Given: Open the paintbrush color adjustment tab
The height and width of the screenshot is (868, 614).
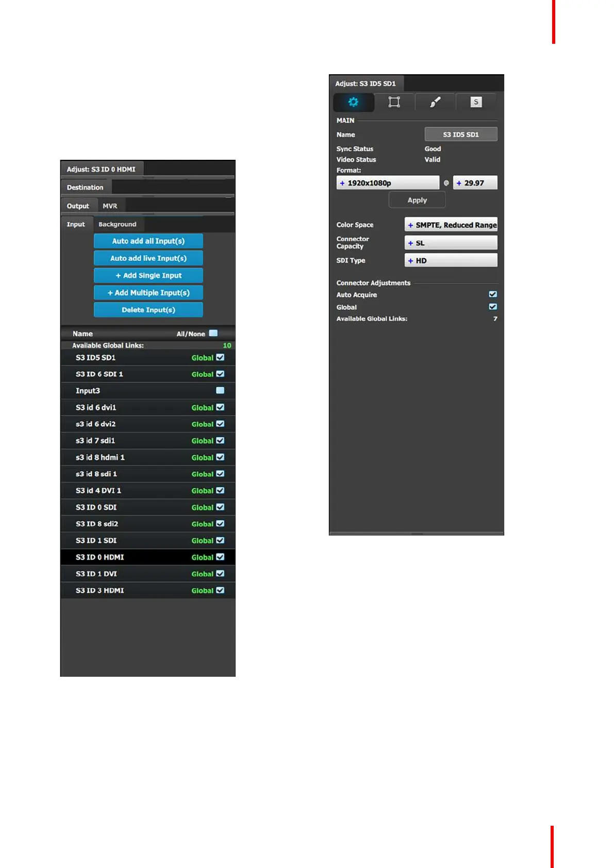Looking at the screenshot, I should pyautogui.click(x=435, y=102).
